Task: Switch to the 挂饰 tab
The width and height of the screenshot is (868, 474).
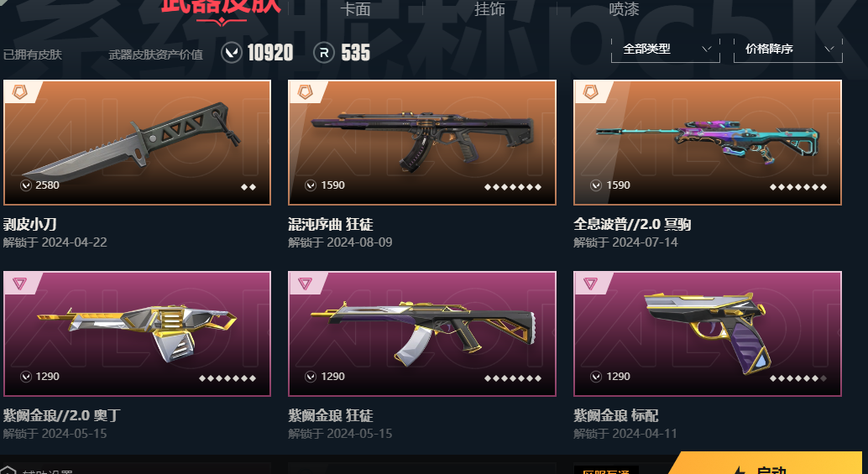Action: (489, 9)
